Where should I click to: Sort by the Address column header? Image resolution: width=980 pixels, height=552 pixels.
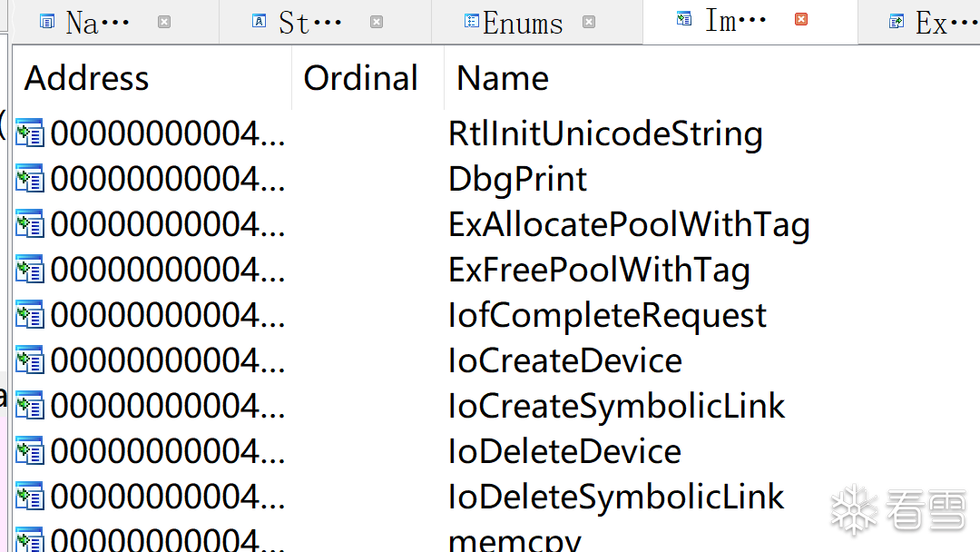point(152,78)
